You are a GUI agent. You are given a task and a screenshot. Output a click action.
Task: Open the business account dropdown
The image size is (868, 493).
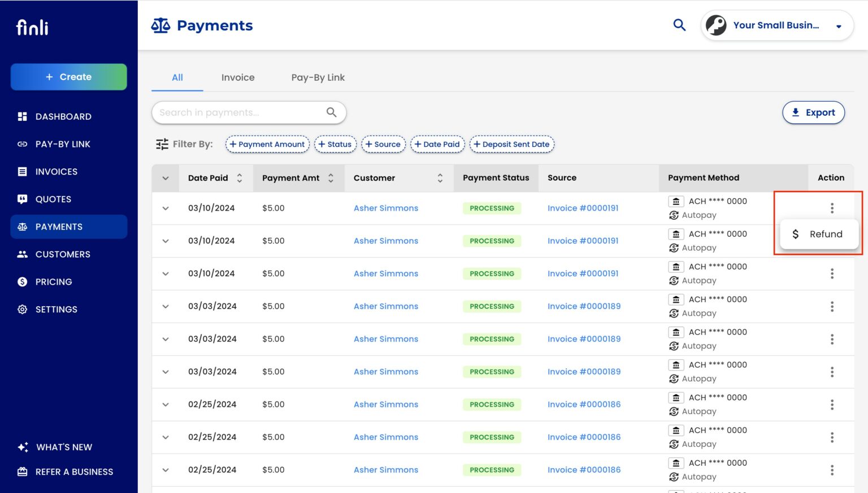coord(839,25)
